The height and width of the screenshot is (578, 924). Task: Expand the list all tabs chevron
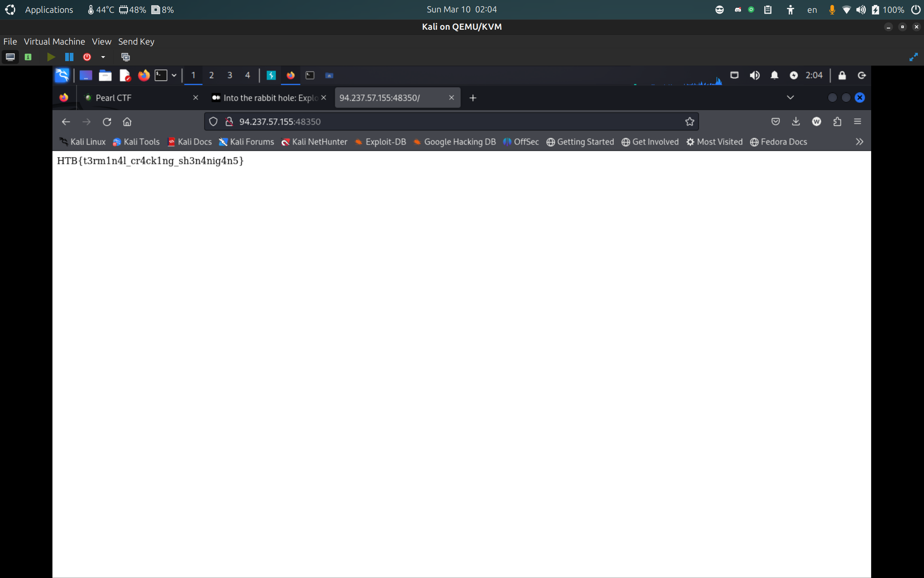(790, 97)
